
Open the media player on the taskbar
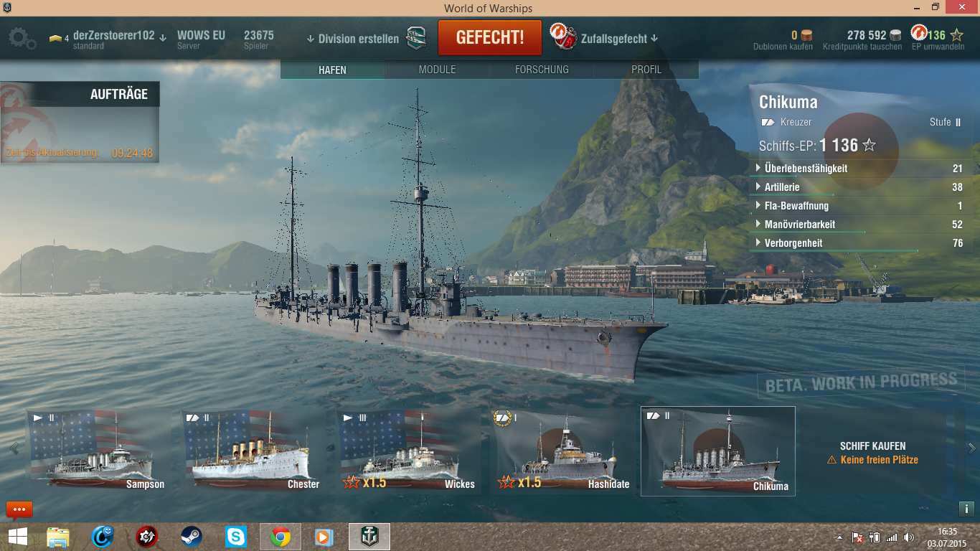click(x=324, y=537)
